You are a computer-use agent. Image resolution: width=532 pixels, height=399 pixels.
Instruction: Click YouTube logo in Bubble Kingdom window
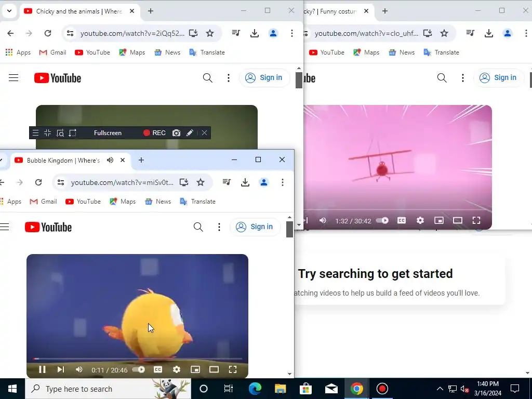(x=48, y=227)
